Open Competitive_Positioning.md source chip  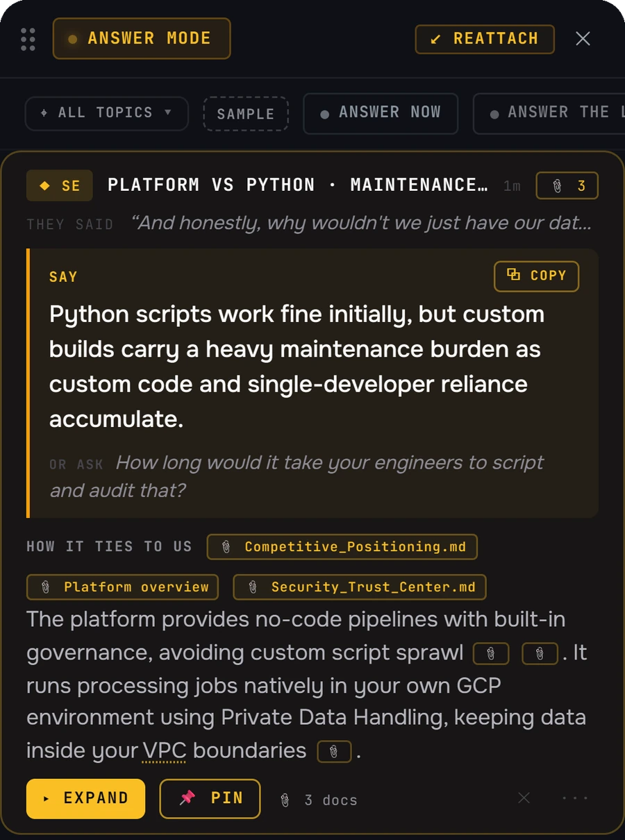[342, 547]
